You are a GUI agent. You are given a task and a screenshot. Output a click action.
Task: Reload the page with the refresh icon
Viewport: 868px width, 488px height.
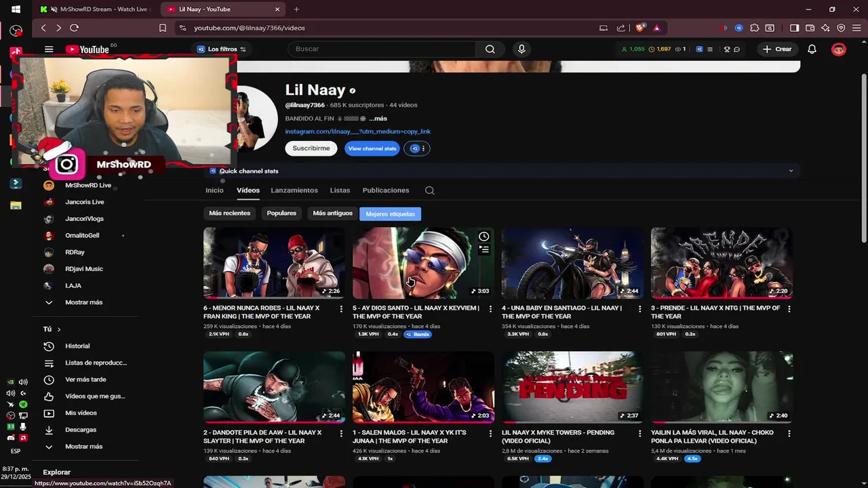click(74, 28)
